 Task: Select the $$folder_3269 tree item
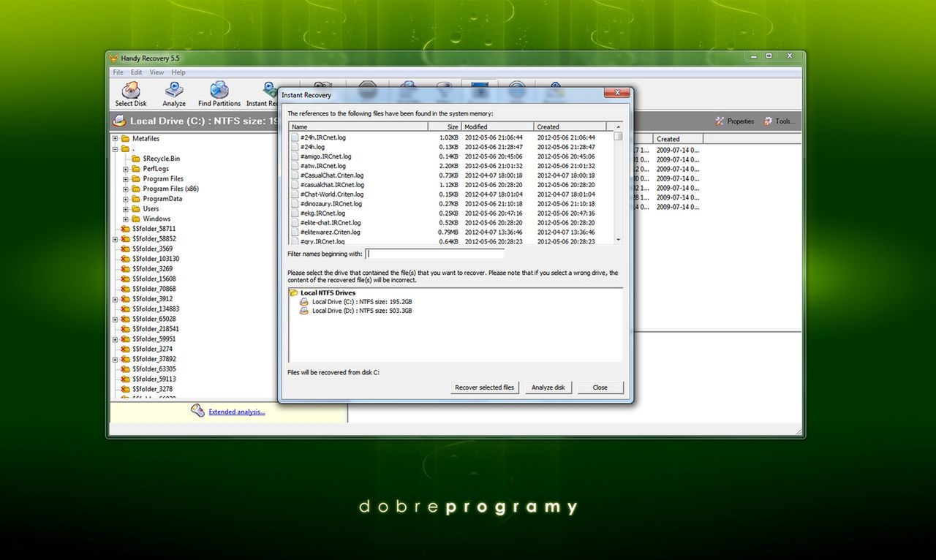(x=152, y=269)
